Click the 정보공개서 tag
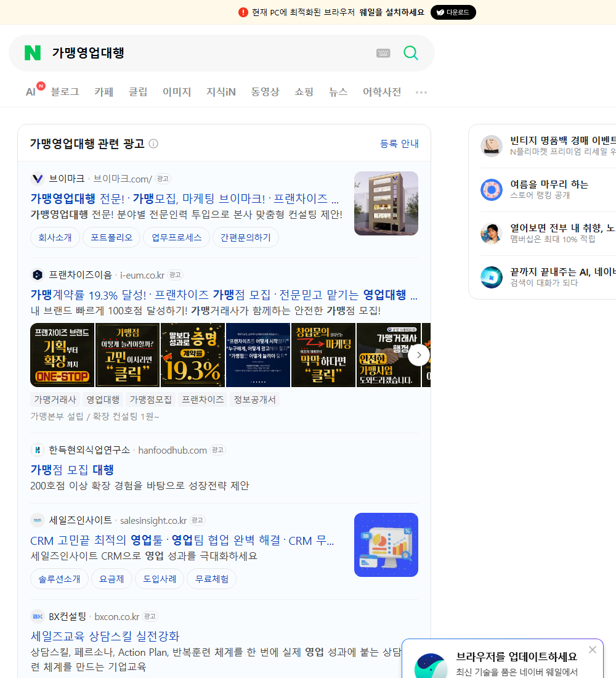The width and height of the screenshot is (616, 678). [254, 399]
